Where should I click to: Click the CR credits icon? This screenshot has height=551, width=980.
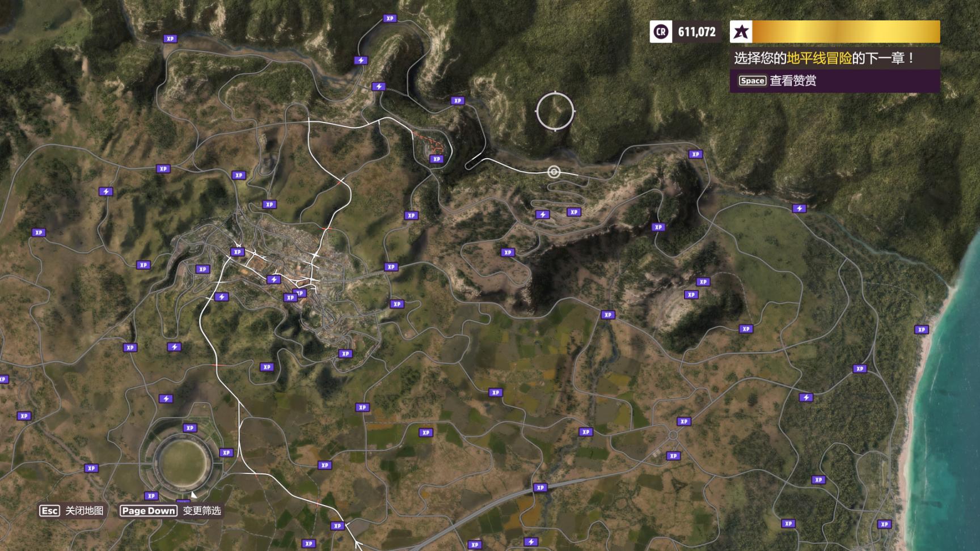pos(661,32)
